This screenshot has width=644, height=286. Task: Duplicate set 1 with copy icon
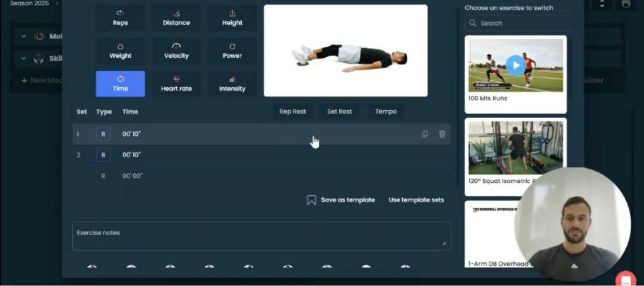click(x=425, y=134)
